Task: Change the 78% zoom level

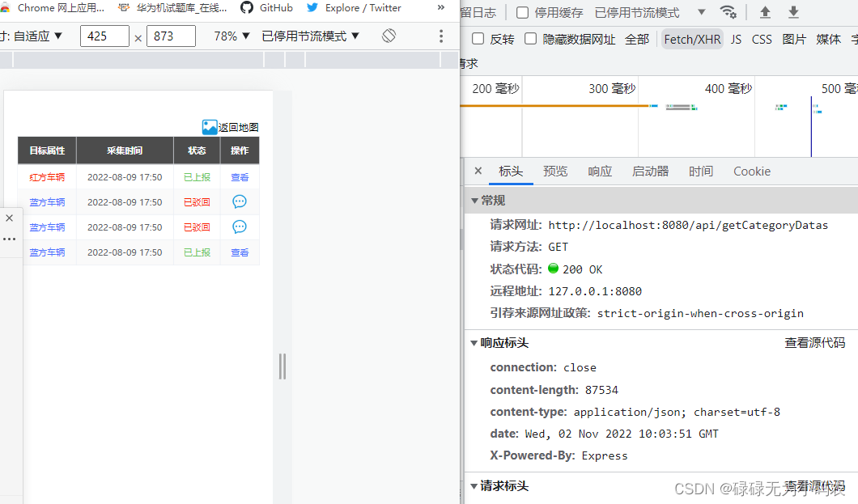Action: coord(225,36)
